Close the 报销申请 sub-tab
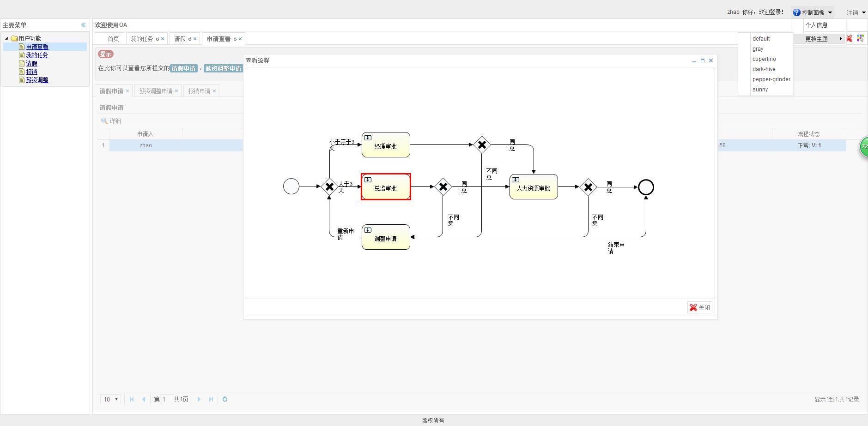 point(214,91)
